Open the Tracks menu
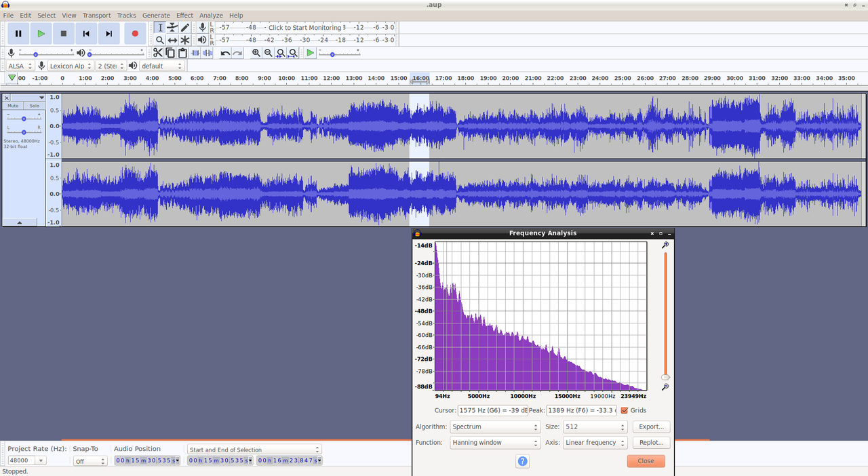This screenshot has width=868, height=476. (x=126, y=15)
